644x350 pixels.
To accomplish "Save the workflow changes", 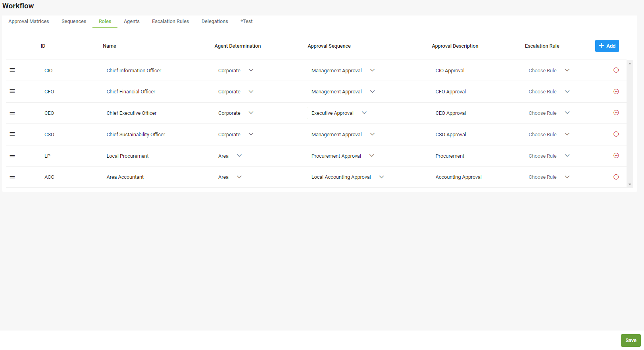I will (631, 340).
